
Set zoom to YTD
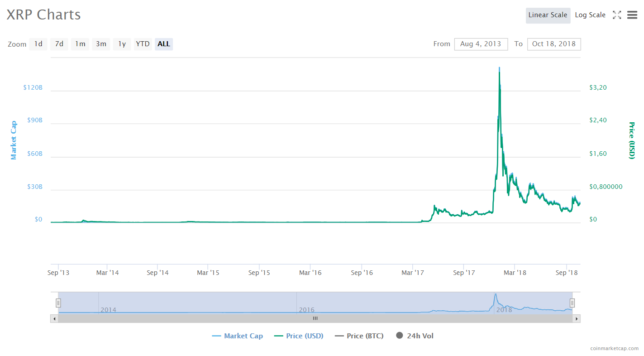[x=143, y=44]
